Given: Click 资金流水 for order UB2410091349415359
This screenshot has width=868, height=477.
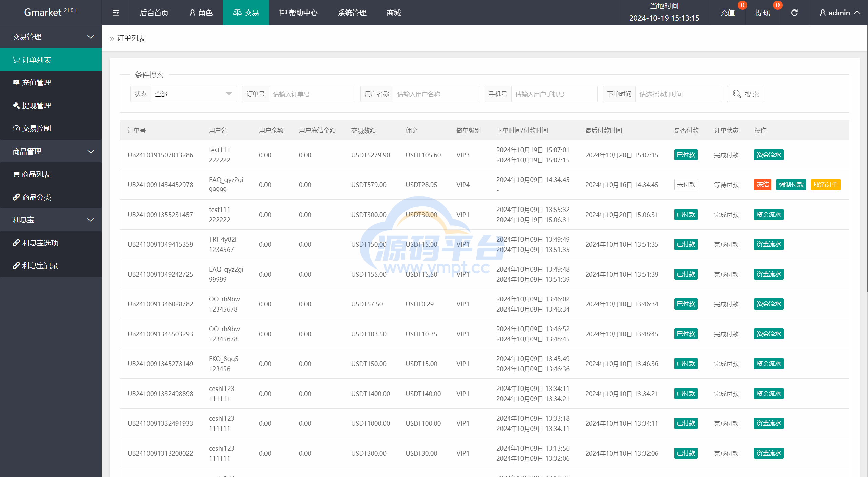Looking at the screenshot, I should tap(769, 244).
